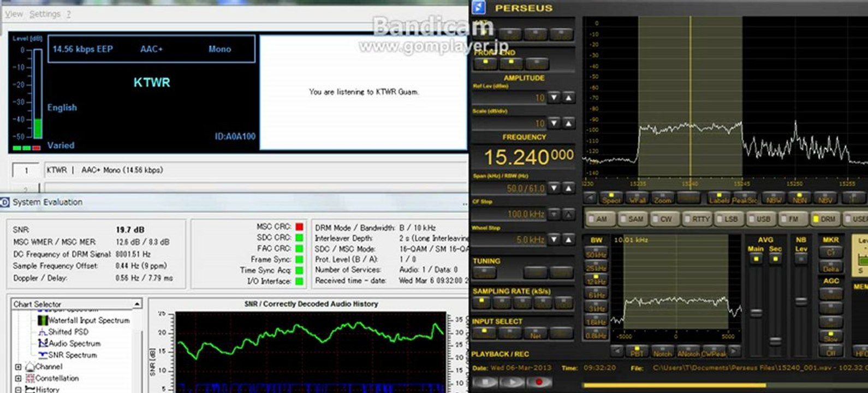The width and height of the screenshot is (868, 393).
Task: Toggle the AVG Main averaging button
Action: click(x=756, y=259)
